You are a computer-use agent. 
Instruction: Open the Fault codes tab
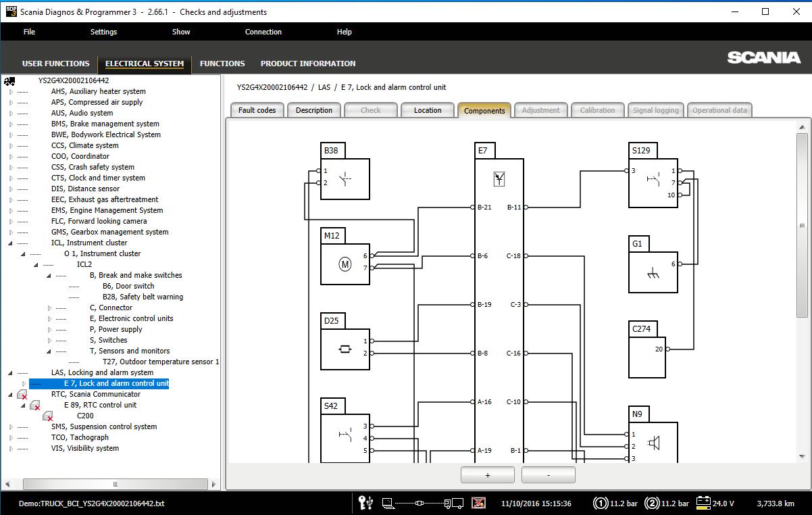tap(257, 110)
